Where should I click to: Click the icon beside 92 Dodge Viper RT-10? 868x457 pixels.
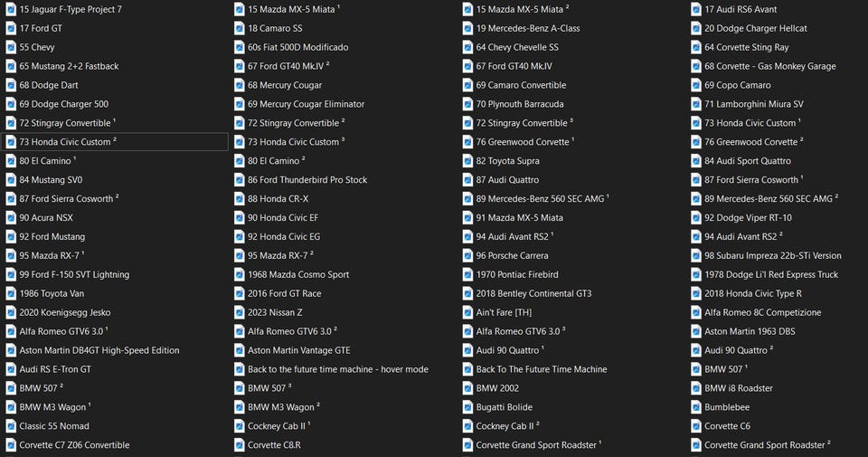coord(696,218)
